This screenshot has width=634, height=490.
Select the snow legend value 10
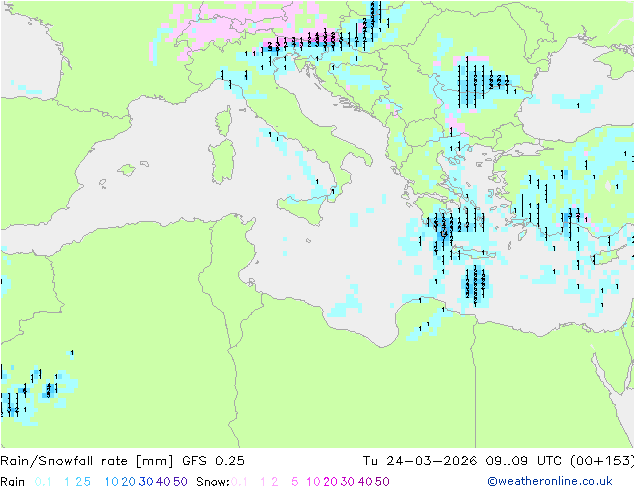pos(313,482)
